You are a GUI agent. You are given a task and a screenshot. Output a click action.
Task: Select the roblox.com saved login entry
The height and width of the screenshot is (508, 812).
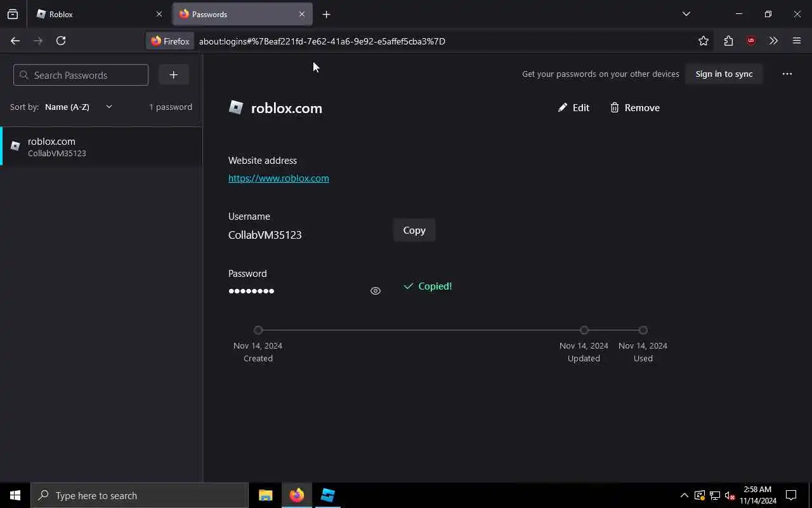(x=101, y=147)
